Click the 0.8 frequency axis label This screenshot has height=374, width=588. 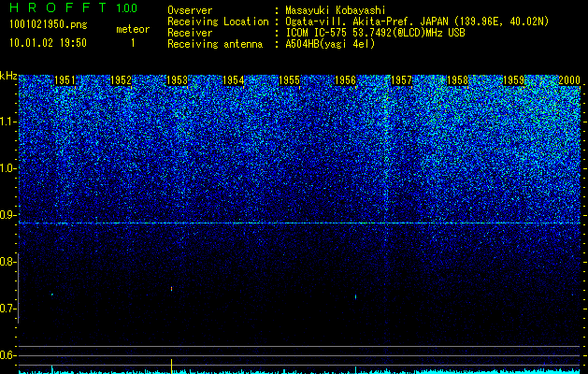[7, 262]
